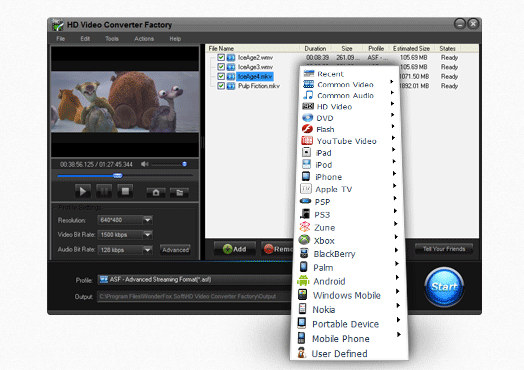
Task: Click the BlackBerry phone icon
Action: (x=304, y=253)
